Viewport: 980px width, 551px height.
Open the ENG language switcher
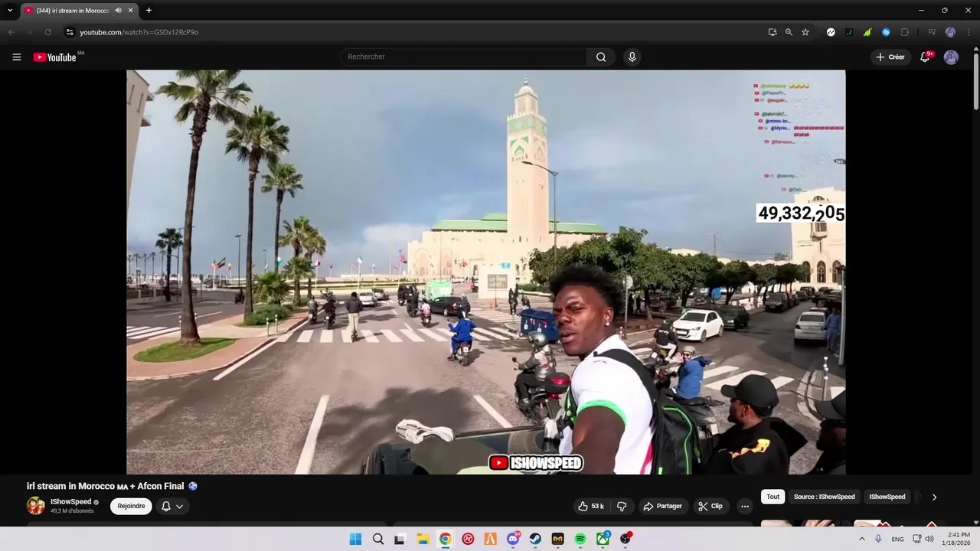pyautogui.click(x=897, y=539)
